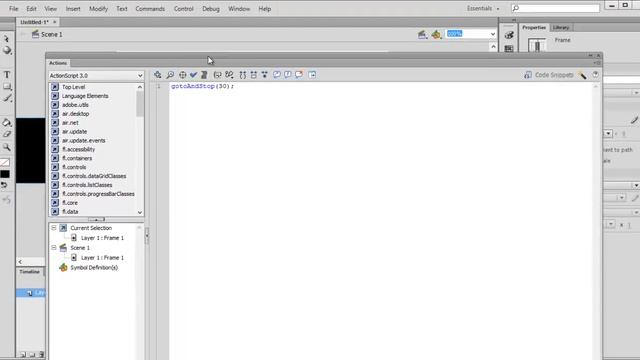The height and width of the screenshot is (360, 640).
Task: Open the Code Snippets panel
Action: 549,75
